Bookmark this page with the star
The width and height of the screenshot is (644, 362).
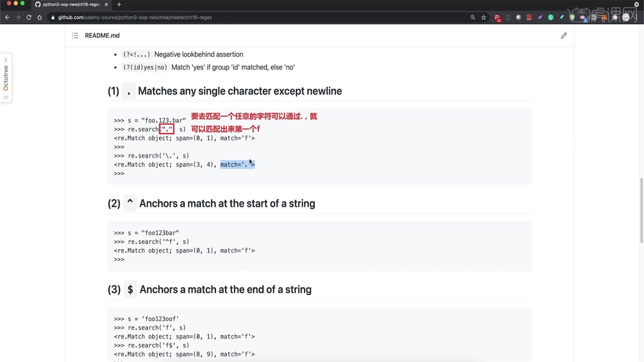click(484, 17)
